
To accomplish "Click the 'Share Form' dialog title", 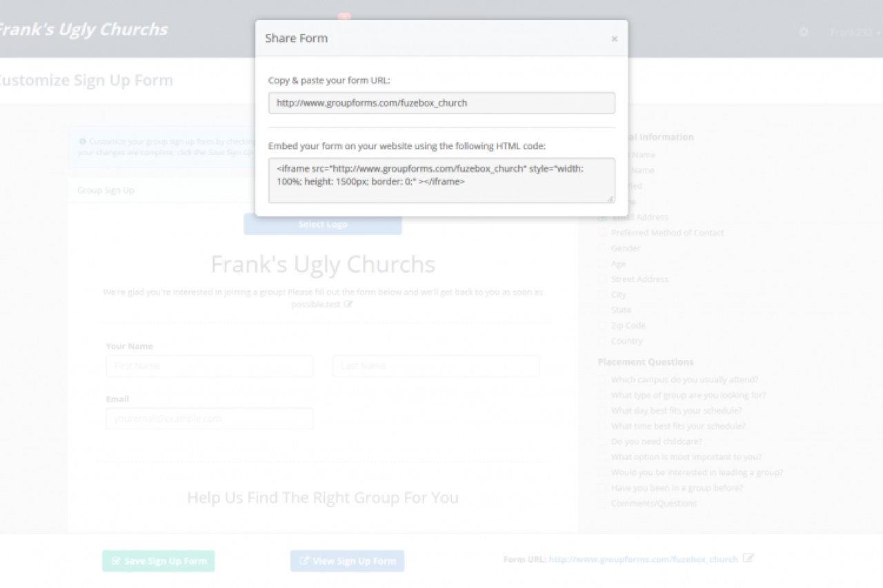I will (297, 39).
